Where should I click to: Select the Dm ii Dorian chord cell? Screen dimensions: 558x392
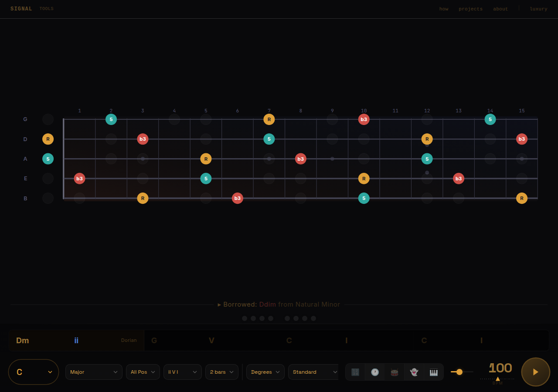point(76,340)
